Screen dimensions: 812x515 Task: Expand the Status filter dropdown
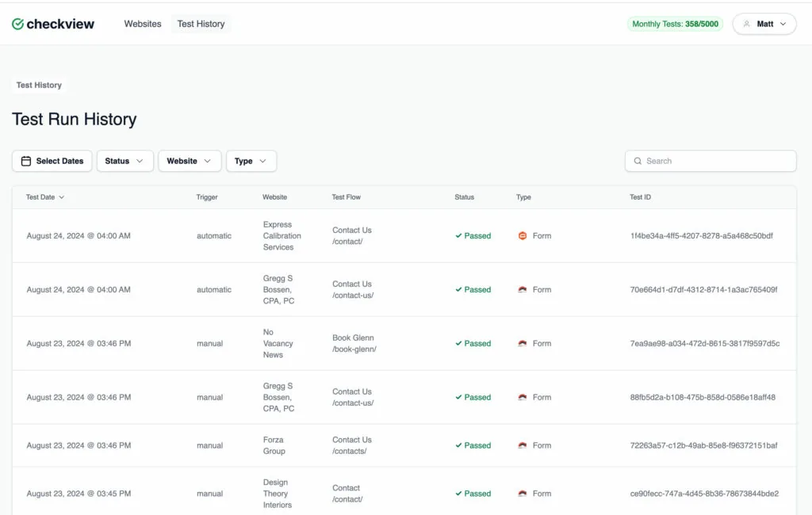click(124, 161)
